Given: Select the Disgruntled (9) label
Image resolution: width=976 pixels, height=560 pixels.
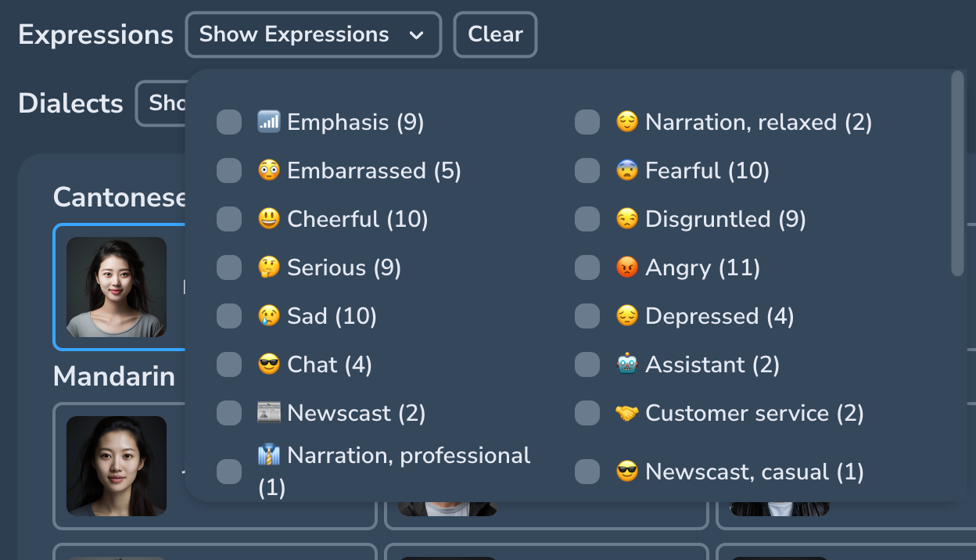Looking at the screenshot, I should tap(725, 219).
